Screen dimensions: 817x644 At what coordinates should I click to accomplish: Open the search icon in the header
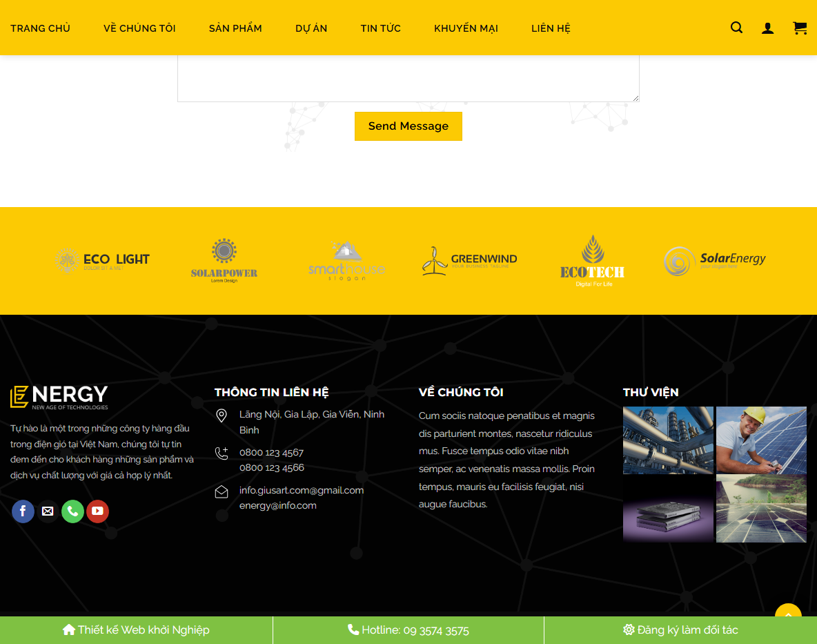(736, 28)
